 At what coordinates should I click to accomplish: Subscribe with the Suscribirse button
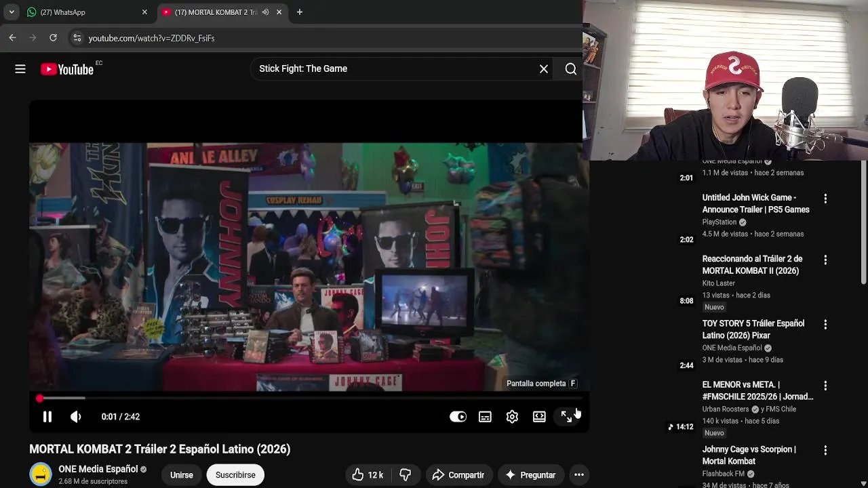(x=235, y=475)
